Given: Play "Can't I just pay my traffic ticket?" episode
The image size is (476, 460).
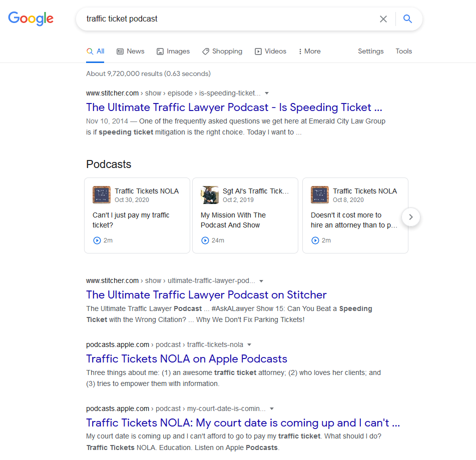Looking at the screenshot, I should click(x=97, y=240).
